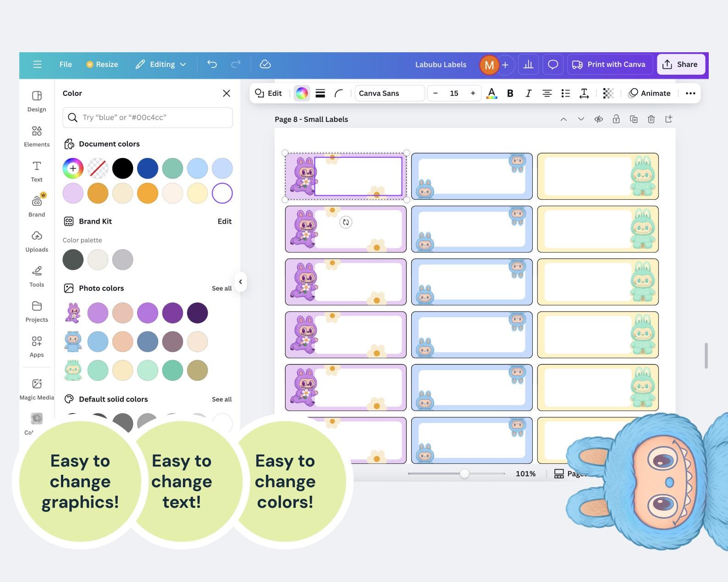Click the cloud save status icon
Screen dimensions: 728x582
coord(265,64)
